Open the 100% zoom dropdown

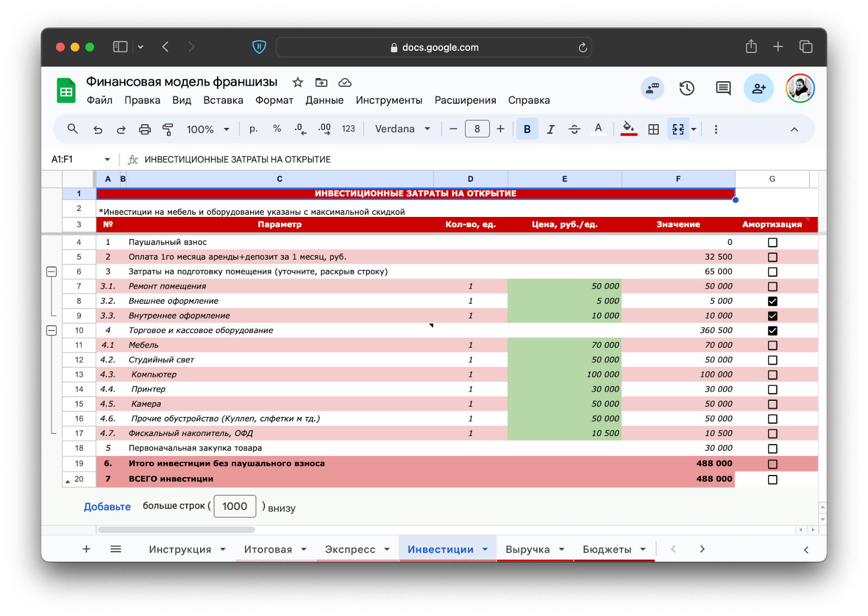tap(208, 129)
